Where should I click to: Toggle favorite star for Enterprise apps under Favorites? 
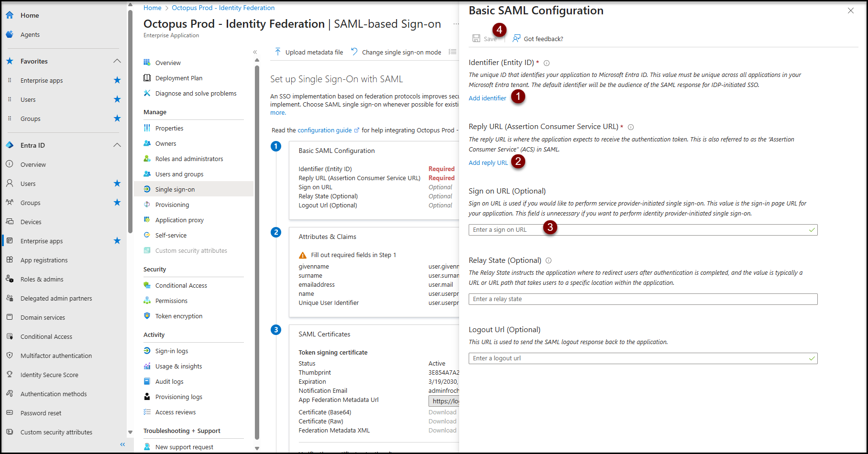click(117, 80)
